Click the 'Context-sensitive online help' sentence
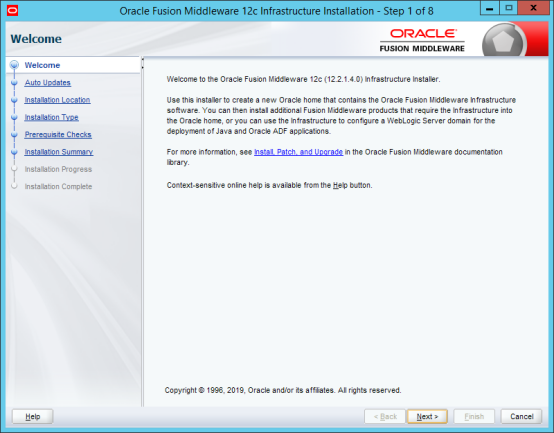554x433 pixels. [x=269, y=185]
